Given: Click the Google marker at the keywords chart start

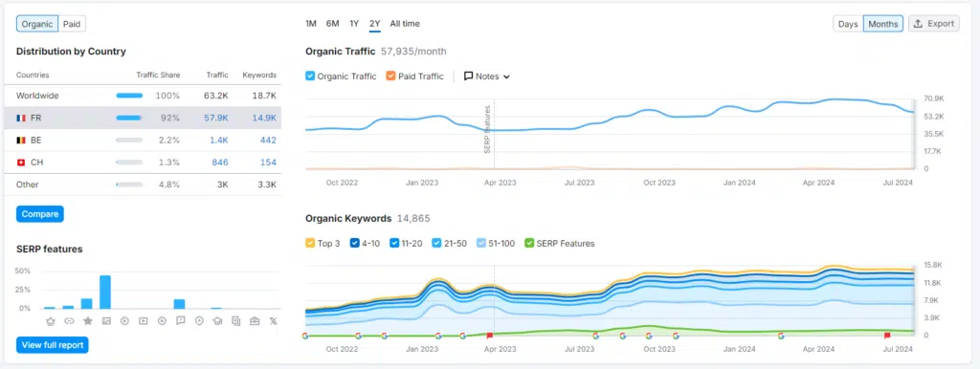Looking at the screenshot, I should click(305, 336).
